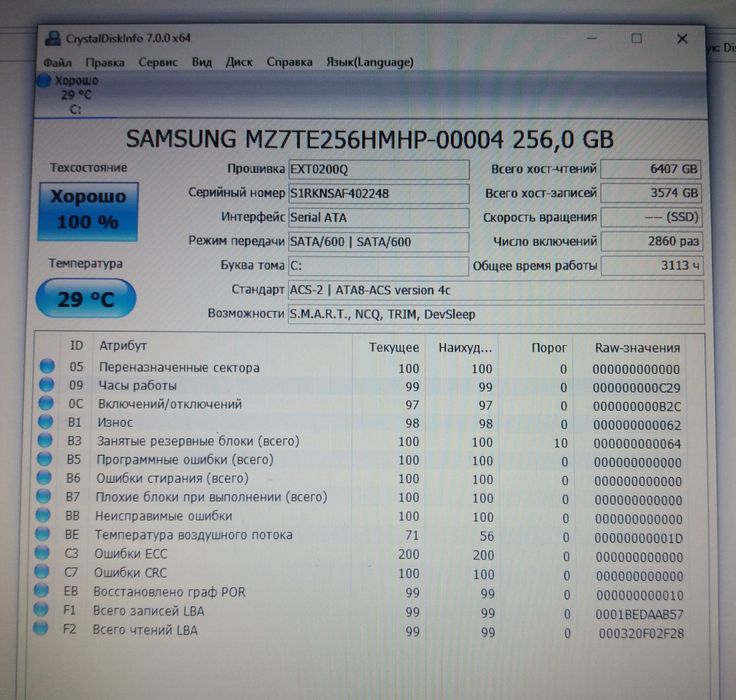This screenshot has height=700, width=736.
Task: Open the Диск menu
Action: (x=239, y=62)
